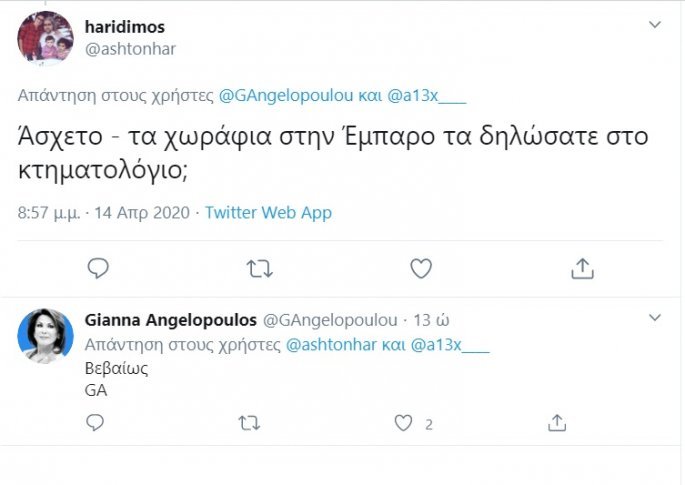The image size is (685, 485).
Task: Open more options on haridimos tweet
Action: click(655, 24)
